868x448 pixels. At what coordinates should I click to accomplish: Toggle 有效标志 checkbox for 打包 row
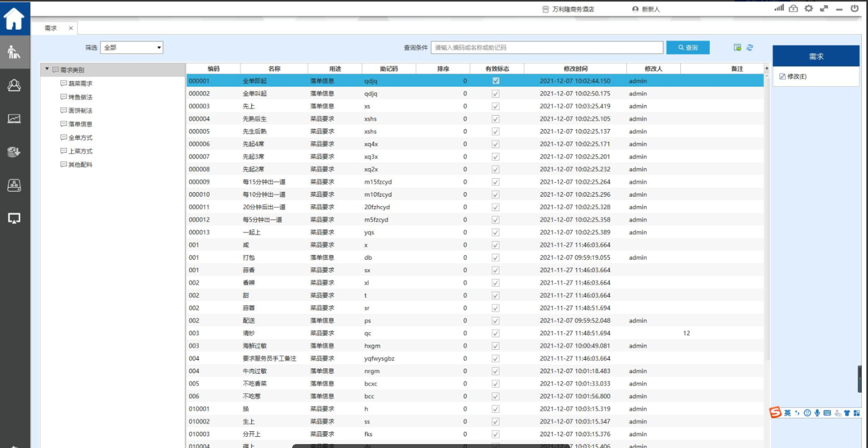(495, 258)
